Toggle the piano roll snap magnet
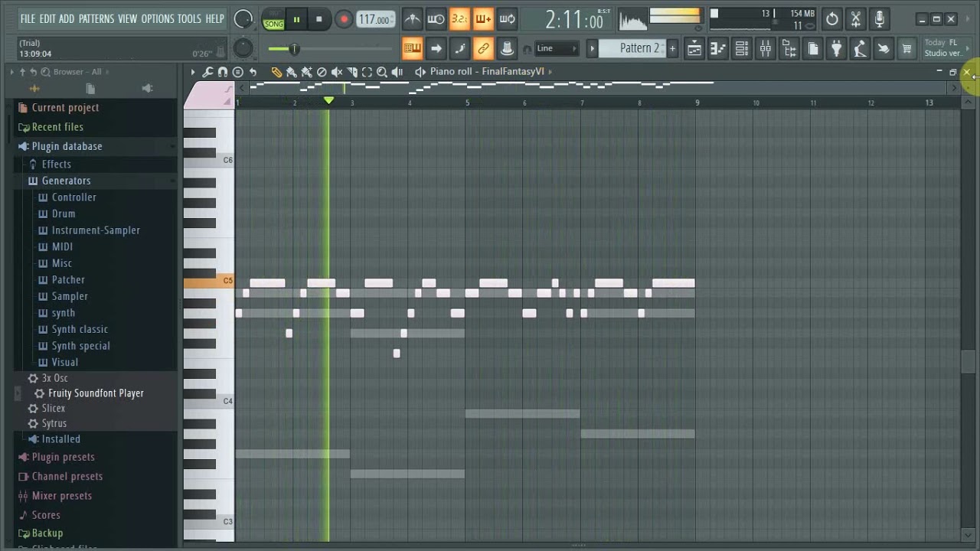Image resolution: width=980 pixels, height=551 pixels. [x=223, y=72]
